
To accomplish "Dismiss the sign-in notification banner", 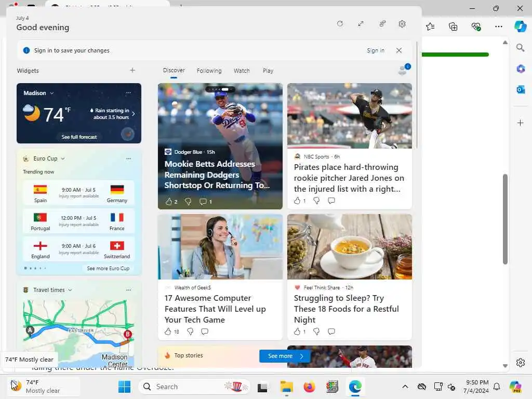I will pos(399,50).
